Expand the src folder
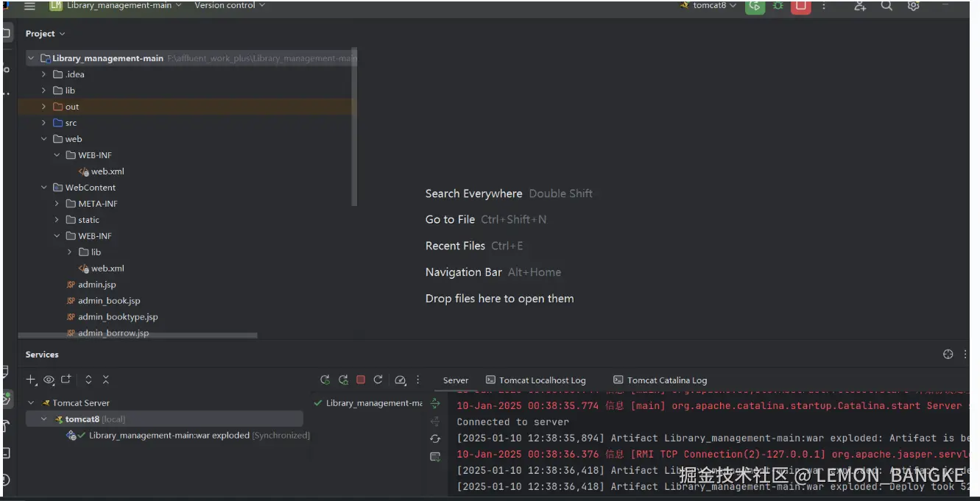The width and height of the screenshot is (980, 501). coord(43,123)
